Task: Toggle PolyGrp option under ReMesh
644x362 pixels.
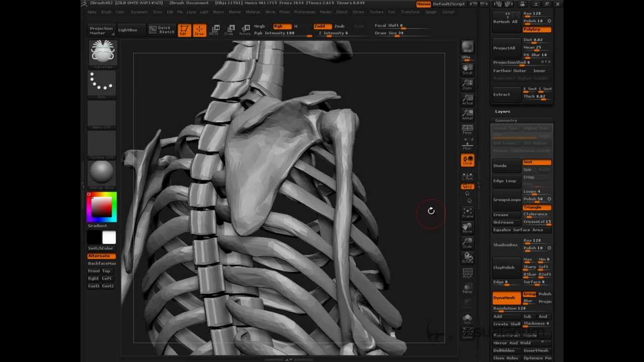Action: tap(537, 30)
